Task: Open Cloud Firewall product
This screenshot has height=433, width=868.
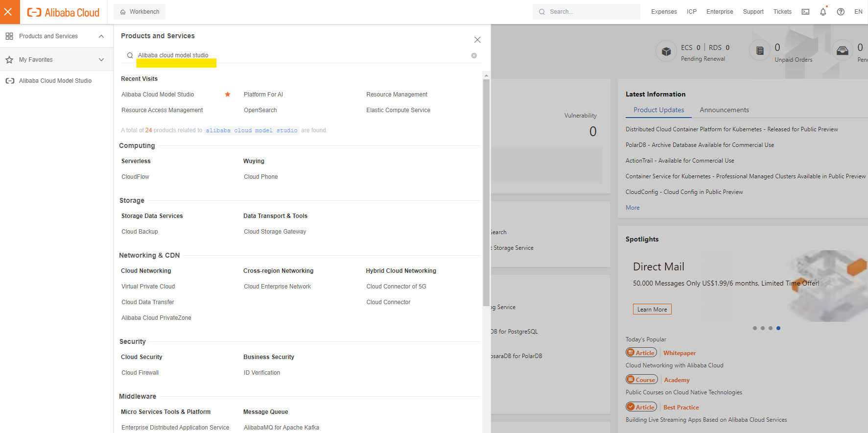Action: (141, 373)
